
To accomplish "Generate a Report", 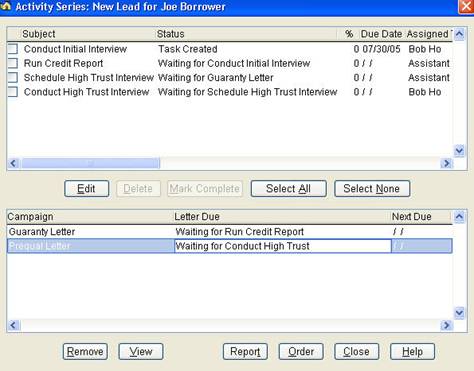I will click(x=245, y=352).
